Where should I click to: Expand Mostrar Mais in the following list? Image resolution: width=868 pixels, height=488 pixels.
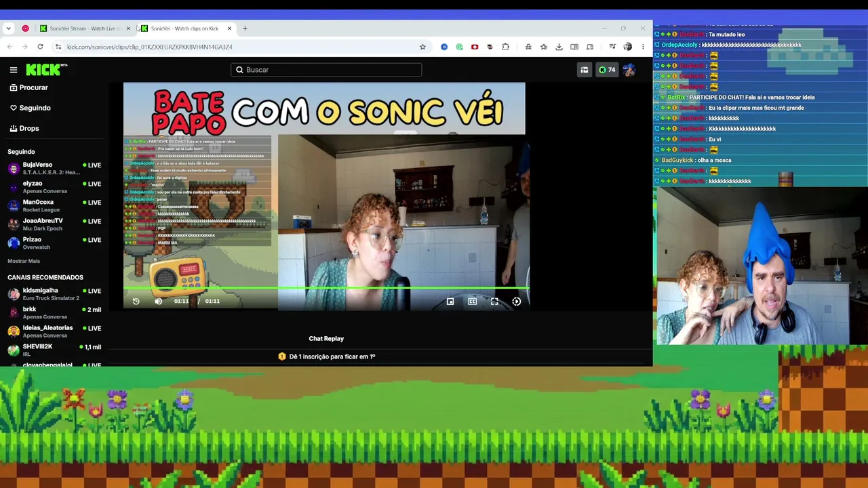(x=24, y=261)
